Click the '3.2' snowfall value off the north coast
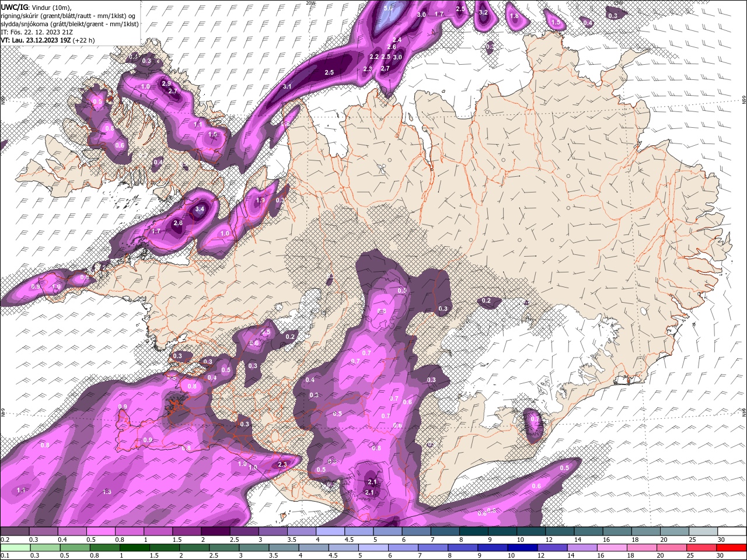This screenshot has height=560, width=747. pos(483,12)
